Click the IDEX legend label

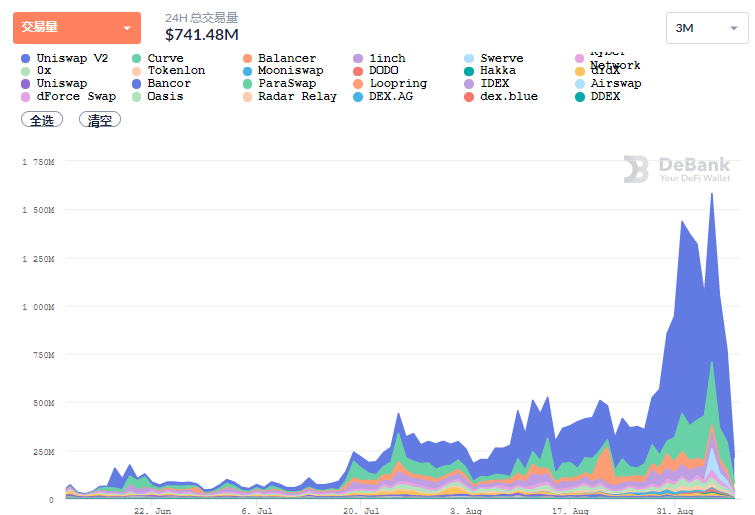pyautogui.click(x=495, y=83)
